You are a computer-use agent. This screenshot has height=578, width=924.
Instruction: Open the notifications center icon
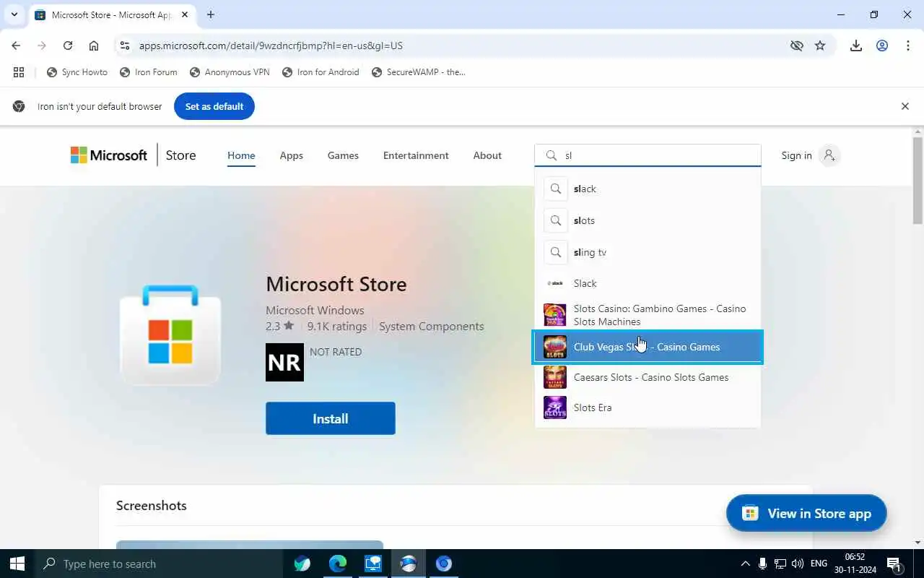(x=894, y=564)
